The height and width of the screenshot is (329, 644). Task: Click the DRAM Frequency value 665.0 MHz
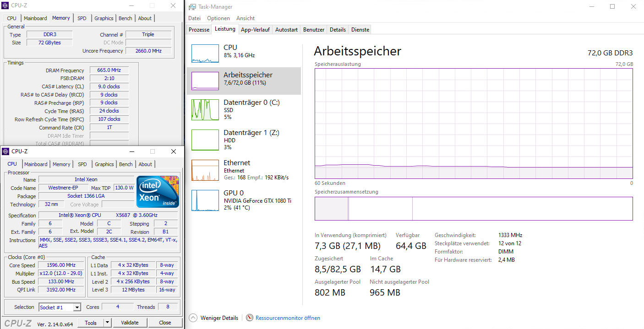tap(109, 70)
